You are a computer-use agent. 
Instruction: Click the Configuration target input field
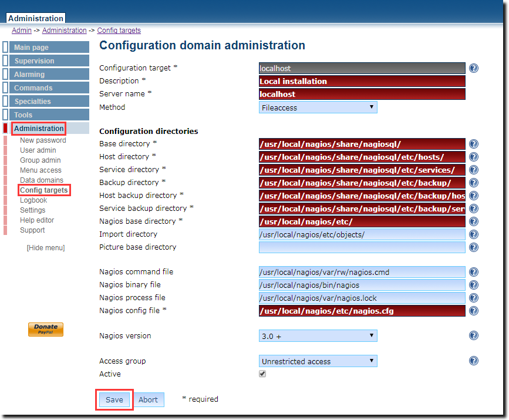tap(362, 68)
